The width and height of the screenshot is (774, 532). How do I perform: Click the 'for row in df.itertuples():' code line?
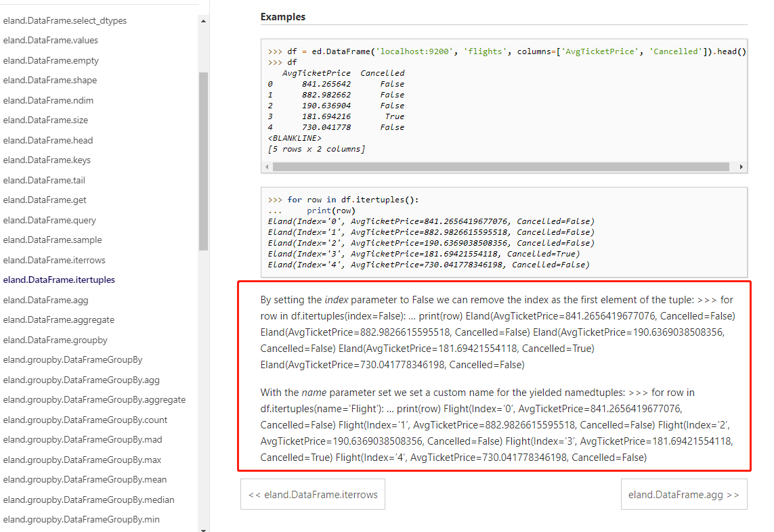353,200
